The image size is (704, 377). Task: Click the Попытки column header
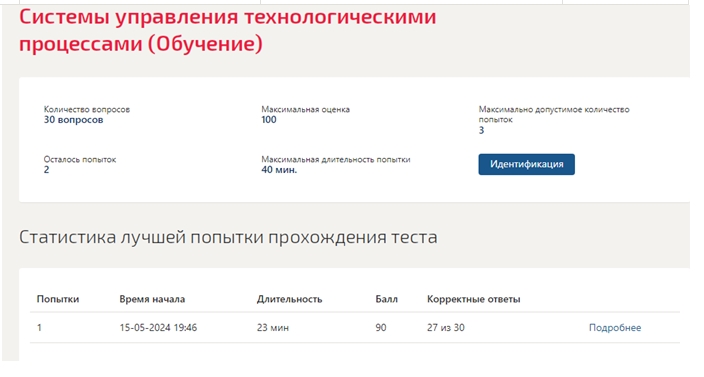(58, 299)
